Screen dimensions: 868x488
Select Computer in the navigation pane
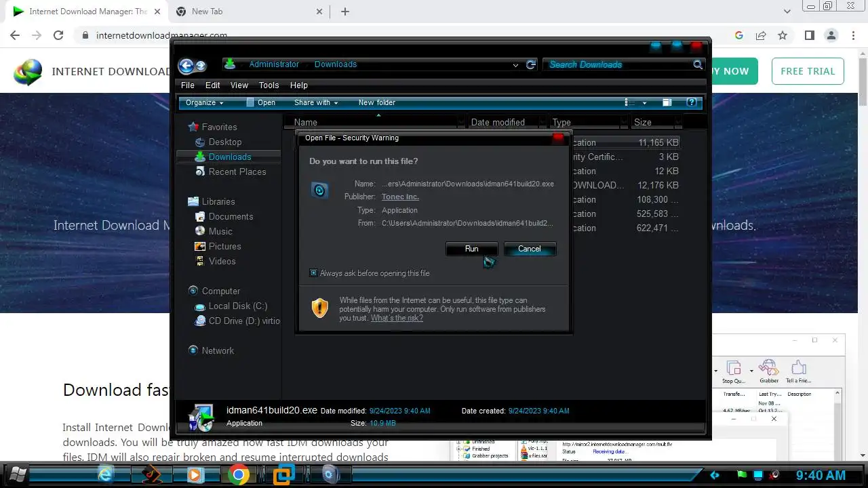(x=214, y=291)
